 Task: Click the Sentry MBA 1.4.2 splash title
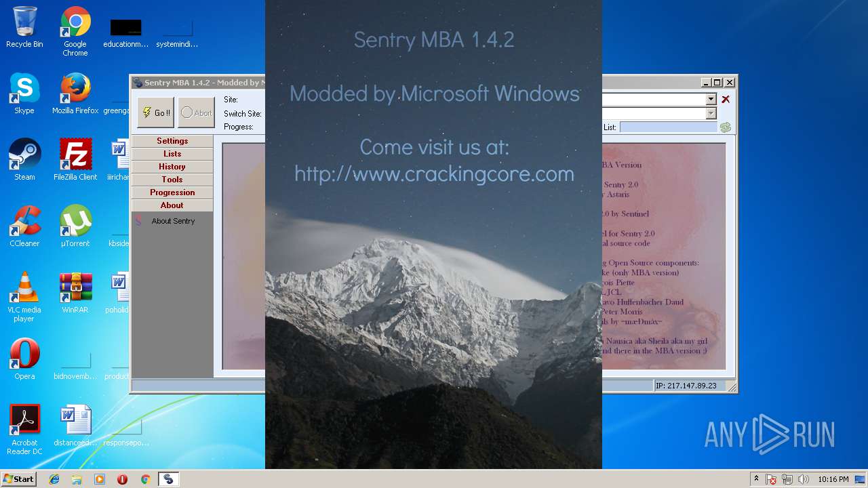pos(434,39)
